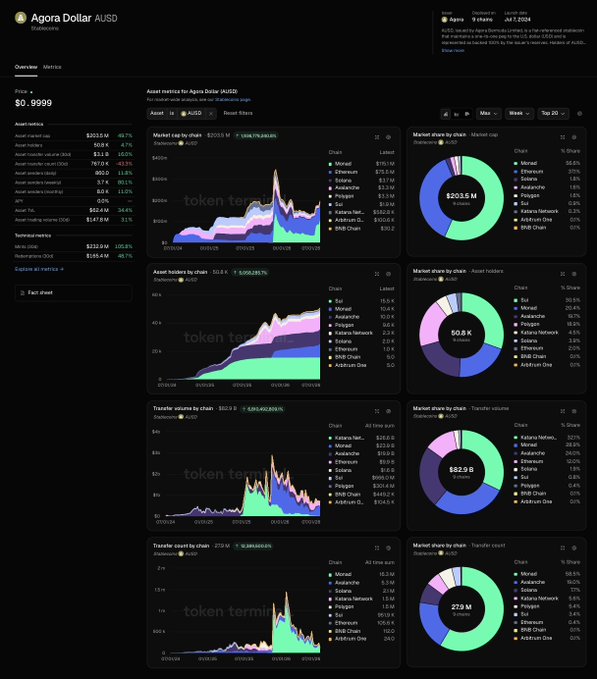Click the Fact sheet document icon
The height and width of the screenshot is (679, 597).
click(23, 293)
